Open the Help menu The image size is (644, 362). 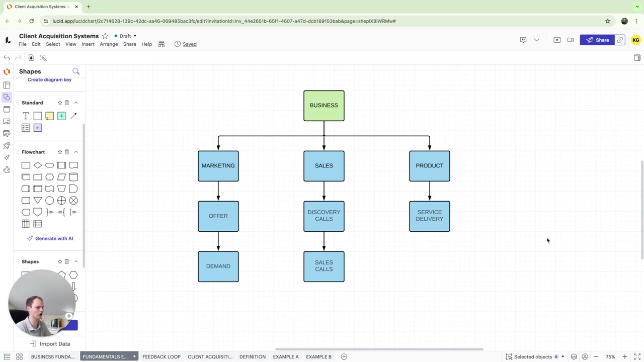click(146, 44)
